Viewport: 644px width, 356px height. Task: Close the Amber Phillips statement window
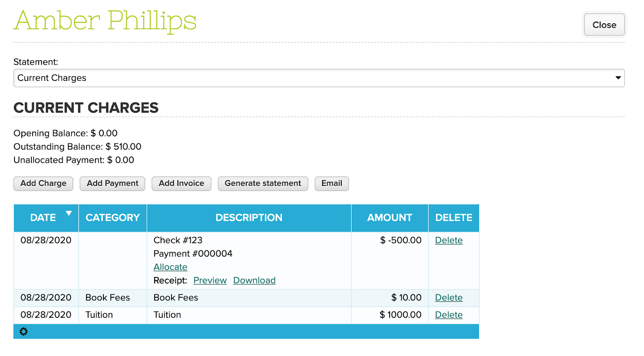click(604, 25)
